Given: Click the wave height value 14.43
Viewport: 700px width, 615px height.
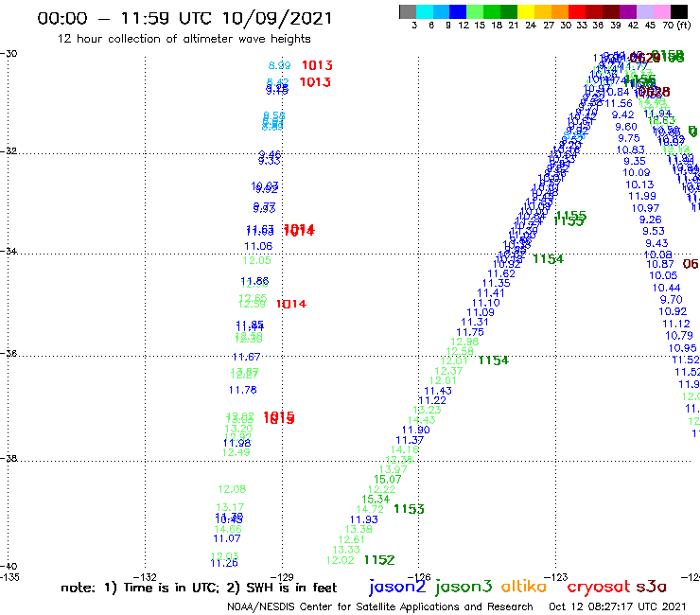Looking at the screenshot, I should [422, 420].
